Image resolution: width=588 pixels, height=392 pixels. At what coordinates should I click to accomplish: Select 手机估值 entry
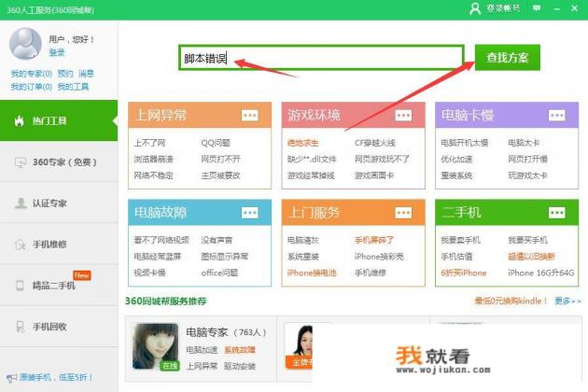click(456, 257)
